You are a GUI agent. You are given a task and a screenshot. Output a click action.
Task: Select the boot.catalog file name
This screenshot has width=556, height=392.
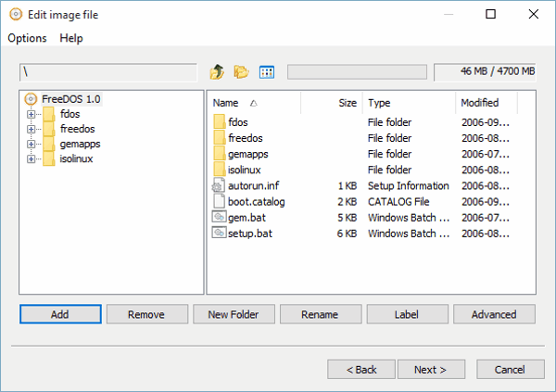tap(257, 201)
